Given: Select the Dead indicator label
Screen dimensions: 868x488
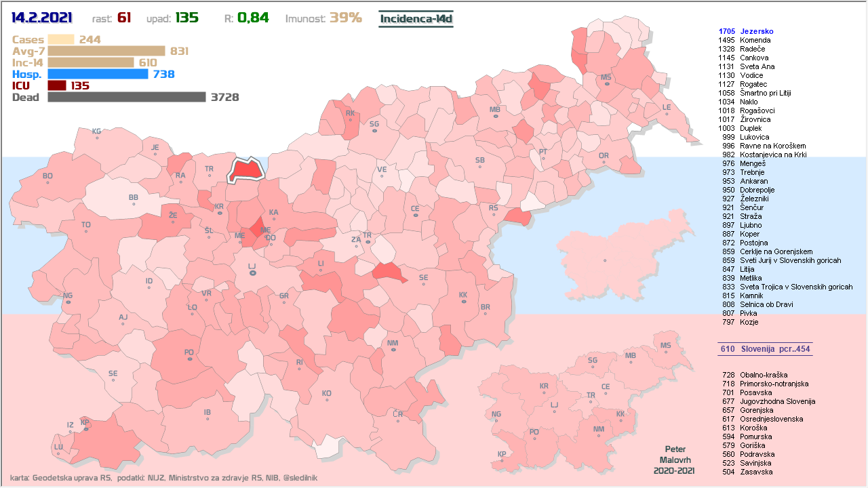Looking at the screenshot, I should [26, 97].
